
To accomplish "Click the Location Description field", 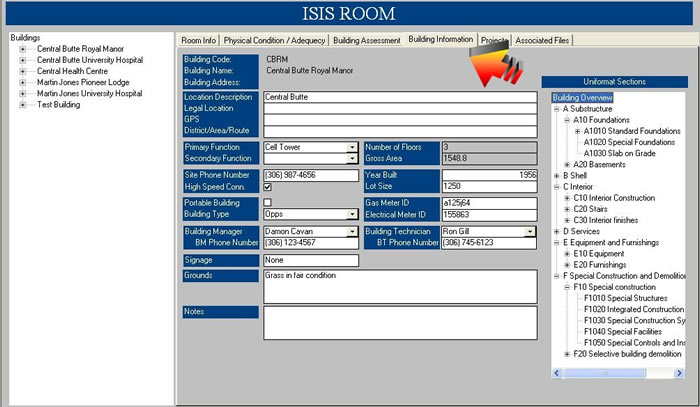I will click(x=400, y=97).
